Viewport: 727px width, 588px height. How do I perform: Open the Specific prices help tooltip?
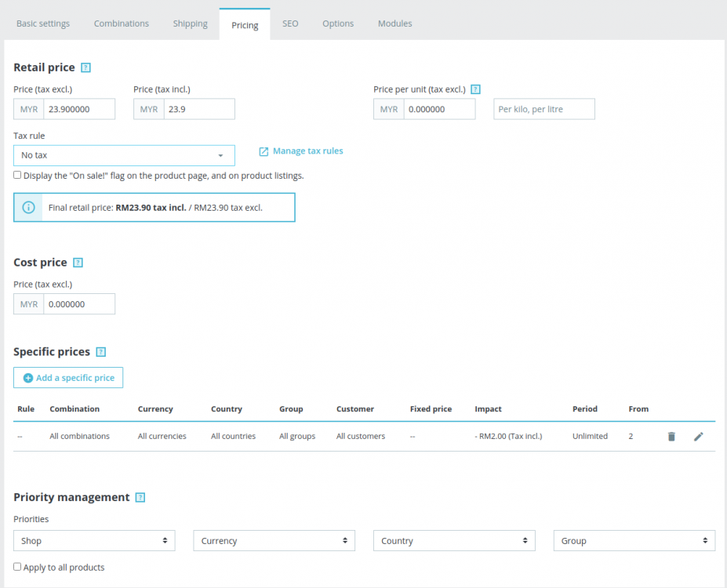click(x=100, y=352)
